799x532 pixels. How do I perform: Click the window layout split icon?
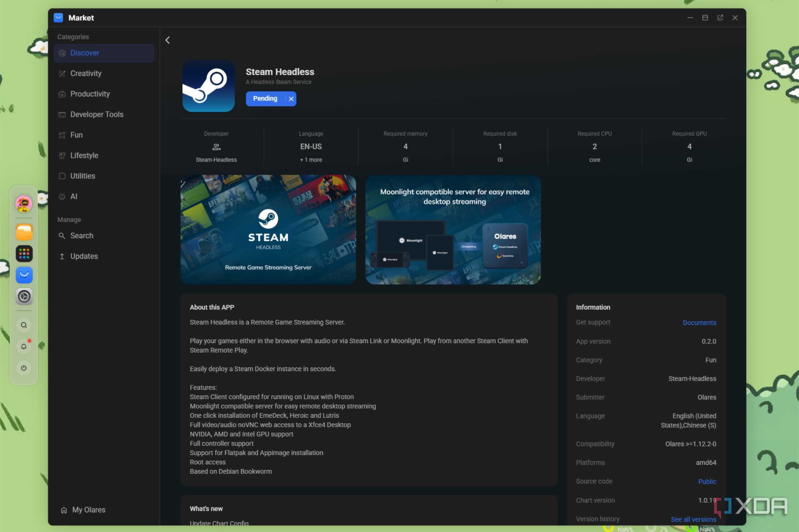pos(705,18)
